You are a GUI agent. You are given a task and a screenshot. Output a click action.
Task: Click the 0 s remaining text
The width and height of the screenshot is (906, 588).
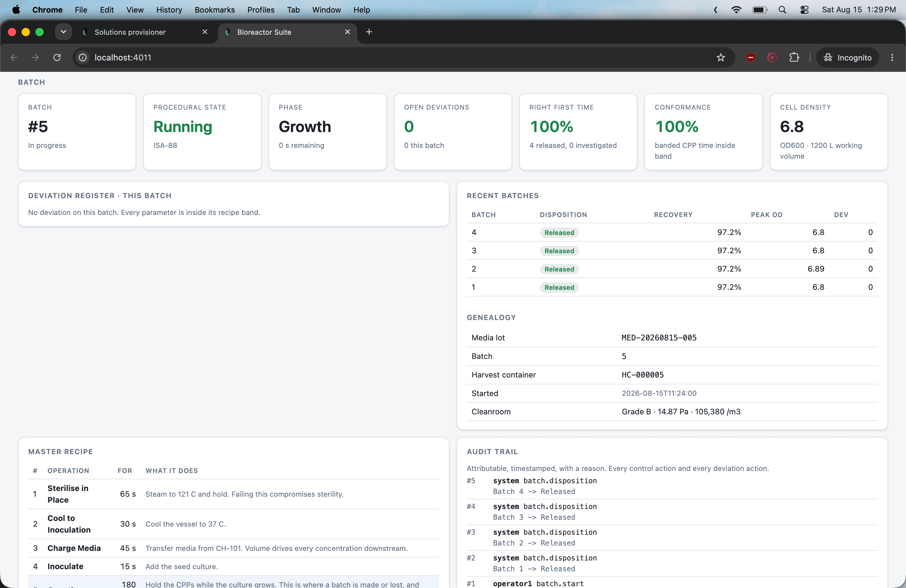point(301,145)
